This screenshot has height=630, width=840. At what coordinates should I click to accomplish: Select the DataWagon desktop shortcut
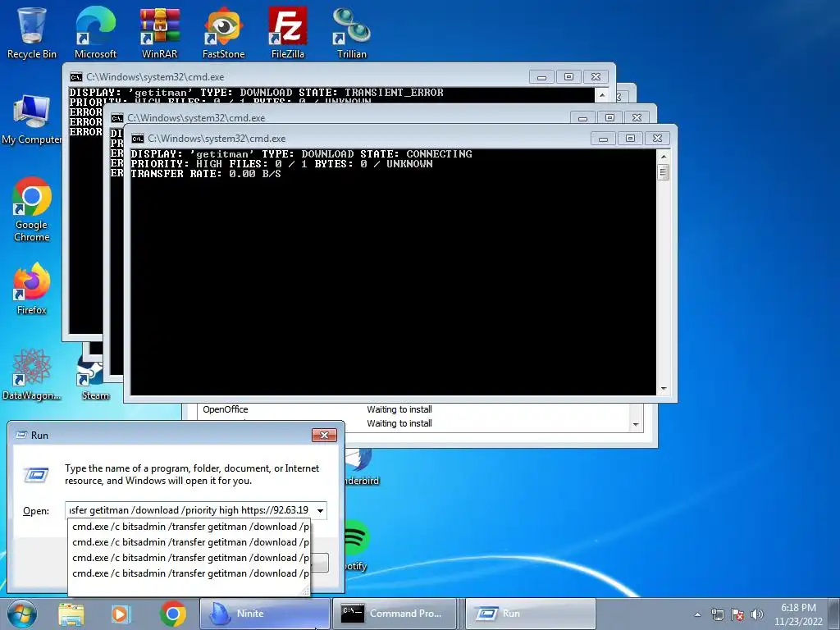click(31, 374)
